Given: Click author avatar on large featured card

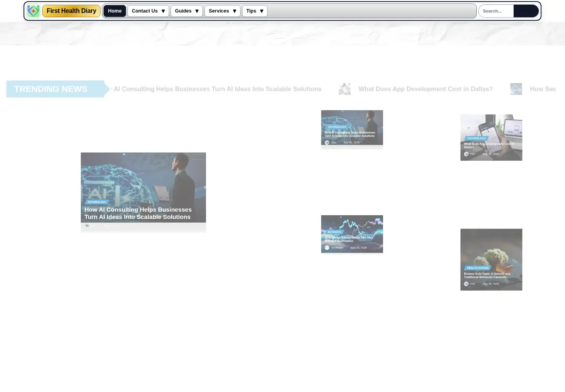Looking at the screenshot, I should coord(87,225).
